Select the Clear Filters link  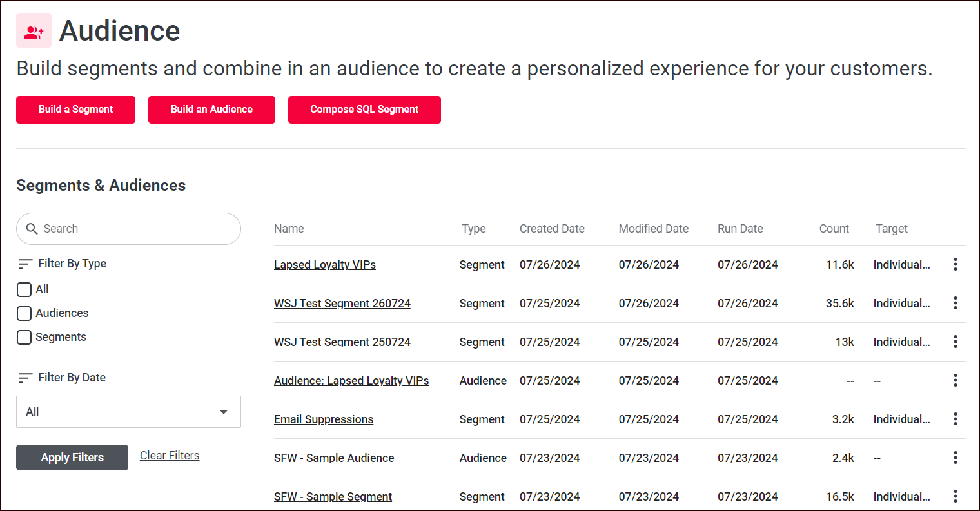(170, 456)
